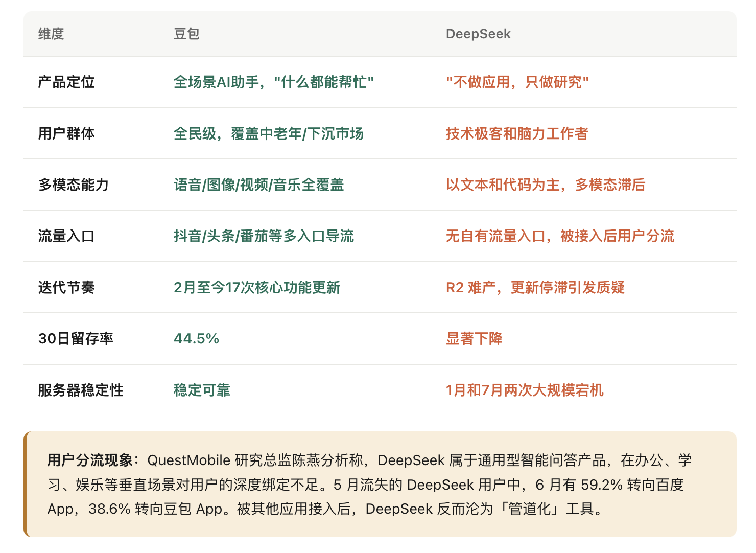756x553 pixels.
Task: Click the 技术极客和脑力工作者 cell
Action: click(x=517, y=133)
